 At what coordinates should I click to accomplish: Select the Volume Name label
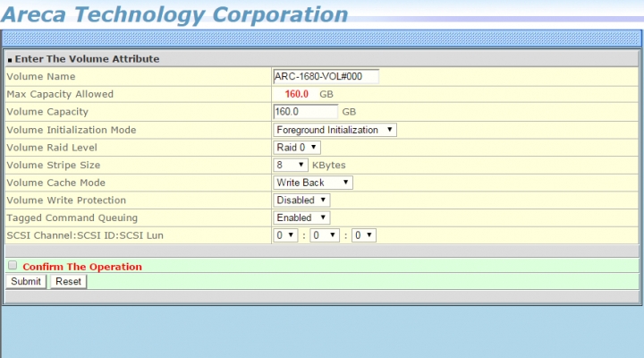pyautogui.click(x=41, y=76)
